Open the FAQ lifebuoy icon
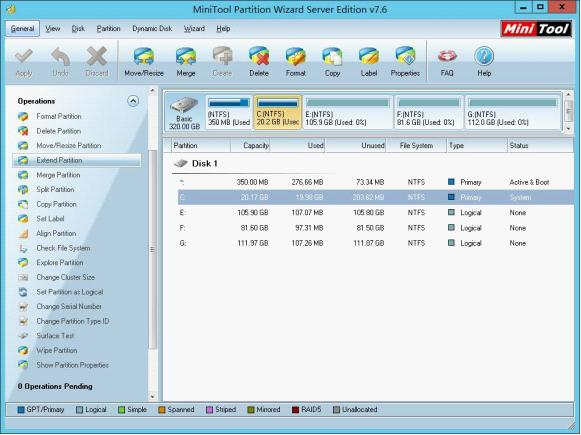This screenshot has height=435, width=581. (447, 62)
